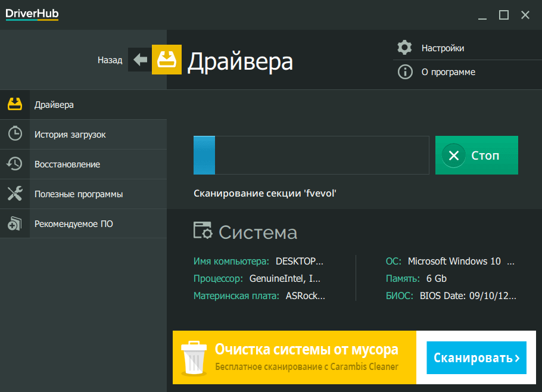
Task: Click the blue Сканировать button
Action: pos(476,358)
